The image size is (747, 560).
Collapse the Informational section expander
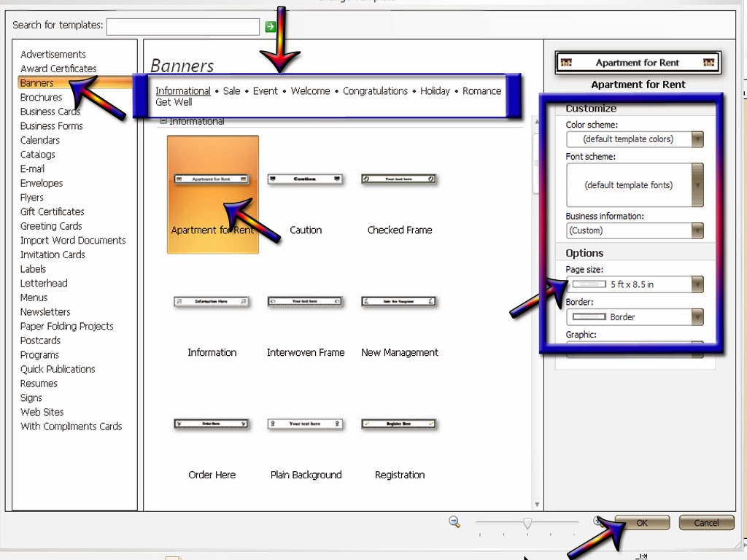(x=163, y=121)
